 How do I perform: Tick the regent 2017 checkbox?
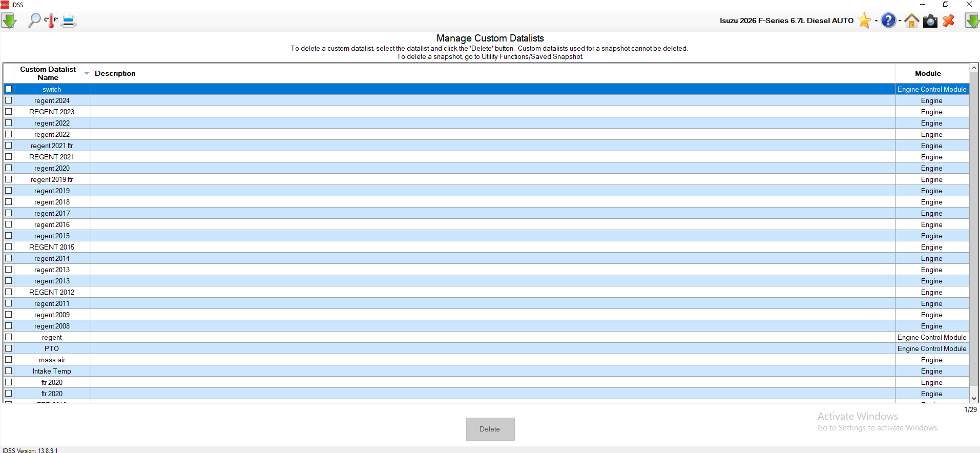pos(9,213)
